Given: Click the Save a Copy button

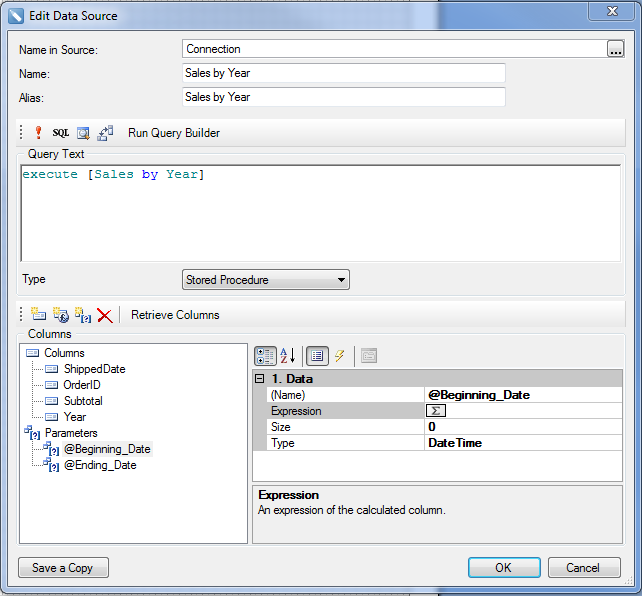Looking at the screenshot, I should point(63,567).
